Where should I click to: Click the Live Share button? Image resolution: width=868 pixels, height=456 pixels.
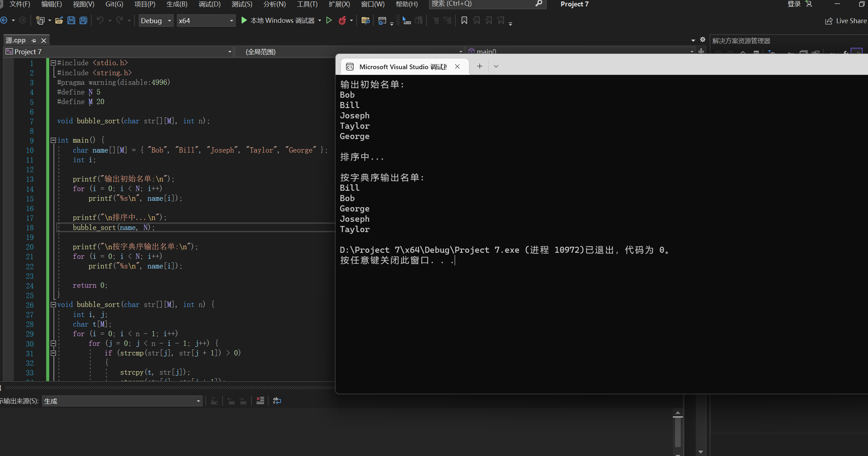(x=846, y=21)
